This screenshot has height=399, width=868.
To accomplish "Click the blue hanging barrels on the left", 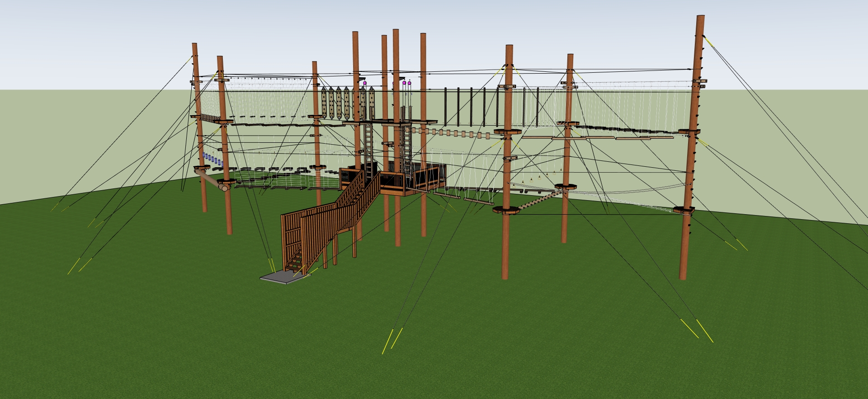I will 212,159.
